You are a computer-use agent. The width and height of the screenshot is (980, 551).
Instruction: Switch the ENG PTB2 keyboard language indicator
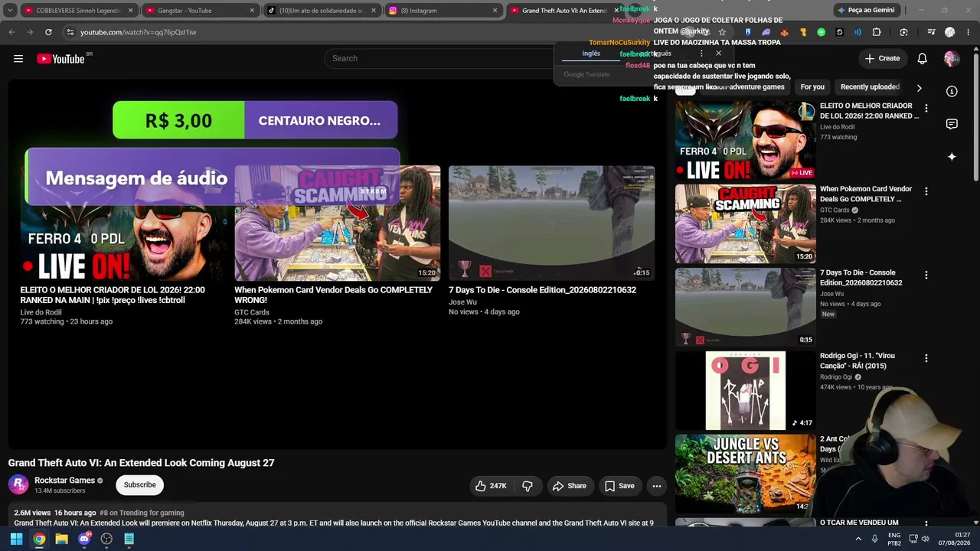point(894,539)
